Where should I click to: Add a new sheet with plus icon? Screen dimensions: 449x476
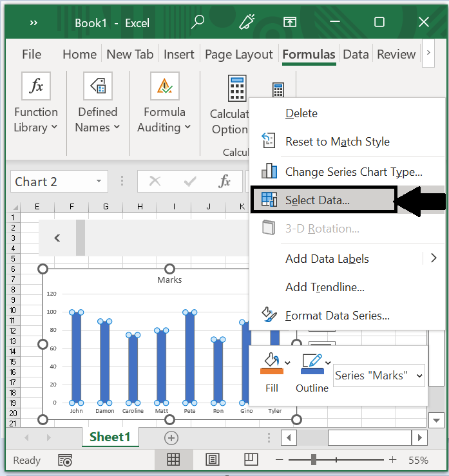(171, 438)
